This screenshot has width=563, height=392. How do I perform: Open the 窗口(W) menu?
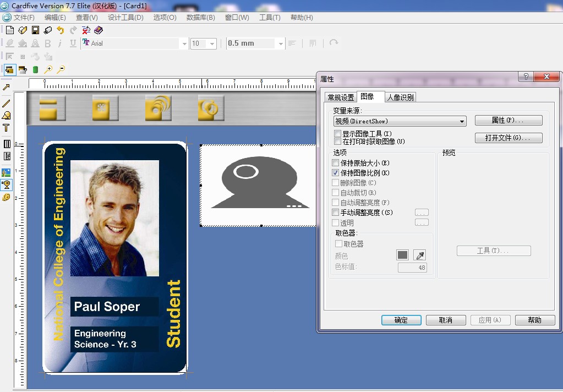[237, 17]
